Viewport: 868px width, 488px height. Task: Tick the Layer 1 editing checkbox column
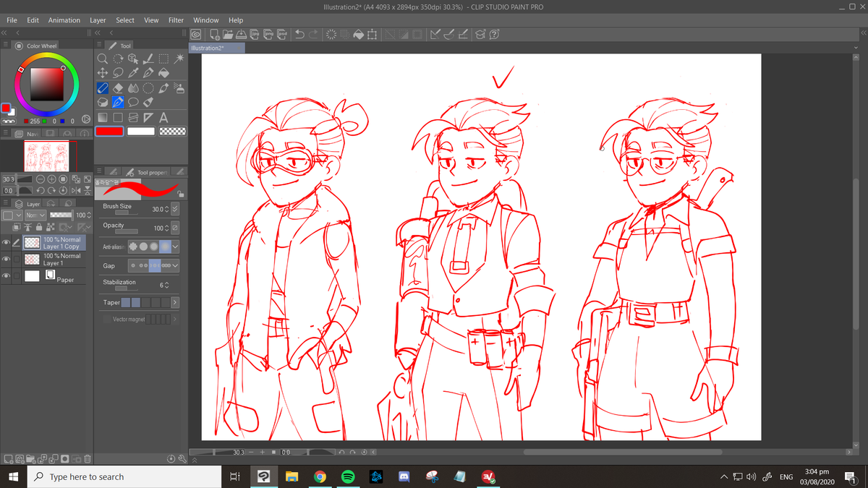point(17,259)
